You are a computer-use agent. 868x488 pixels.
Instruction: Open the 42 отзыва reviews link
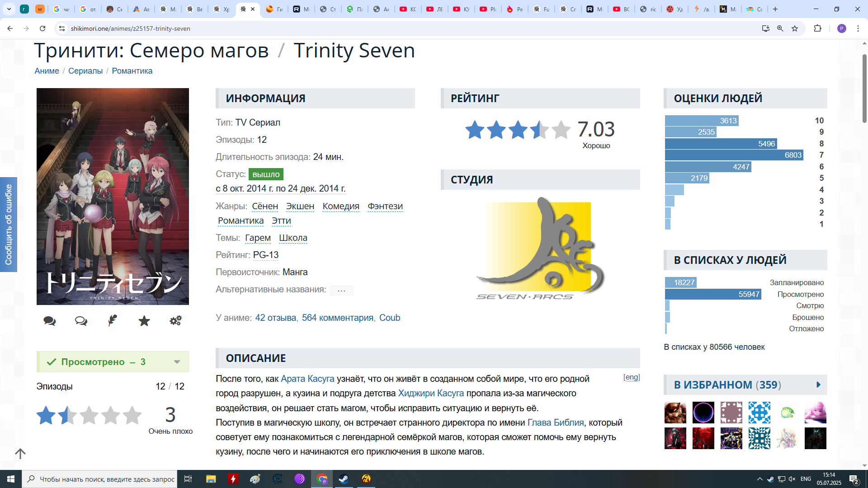coord(275,318)
